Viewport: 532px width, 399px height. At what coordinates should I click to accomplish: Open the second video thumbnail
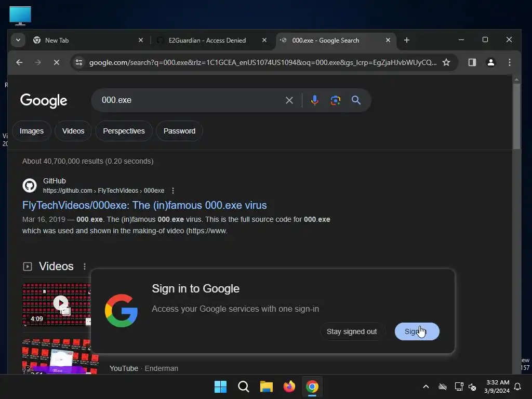point(60,356)
